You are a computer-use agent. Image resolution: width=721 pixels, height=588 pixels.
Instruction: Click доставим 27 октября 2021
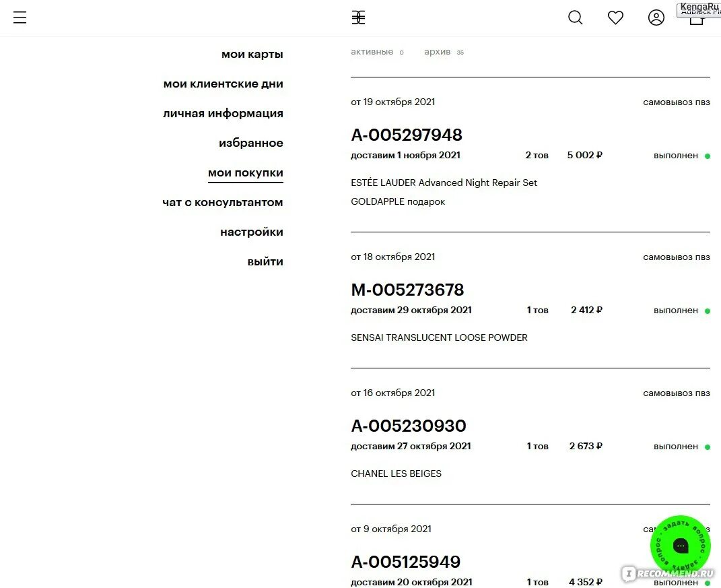click(411, 447)
